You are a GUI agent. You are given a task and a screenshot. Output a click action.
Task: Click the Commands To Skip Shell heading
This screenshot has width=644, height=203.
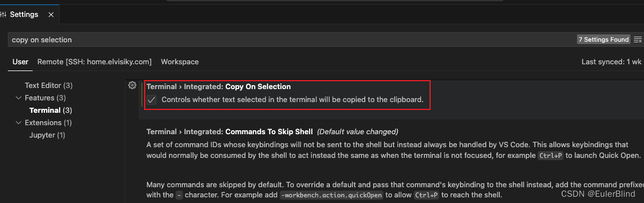(230, 132)
